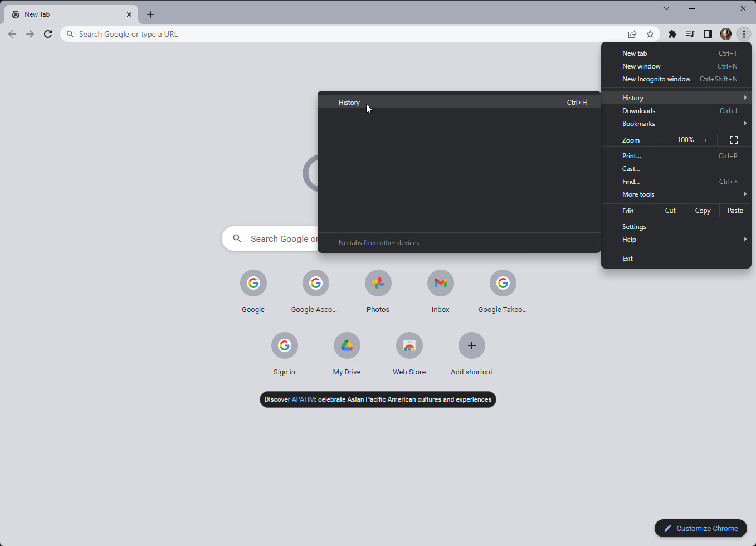Open the media controls icon
The image size is (756, 546).
[x=690, y=34]
